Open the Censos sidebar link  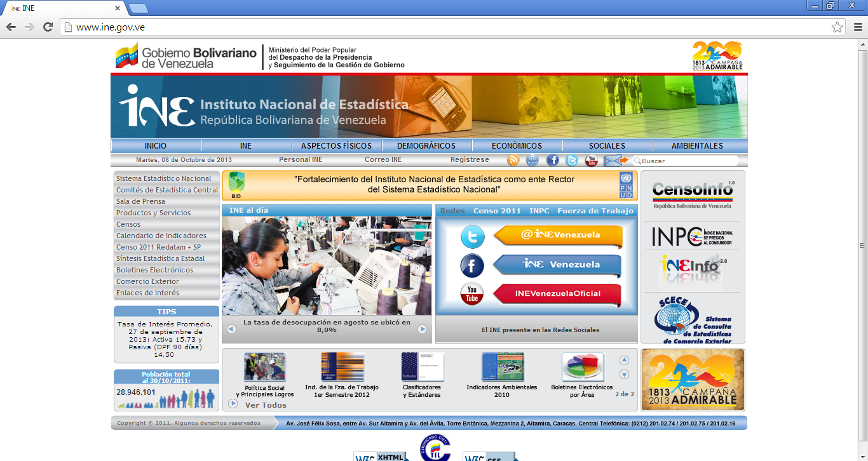[128, 224]
